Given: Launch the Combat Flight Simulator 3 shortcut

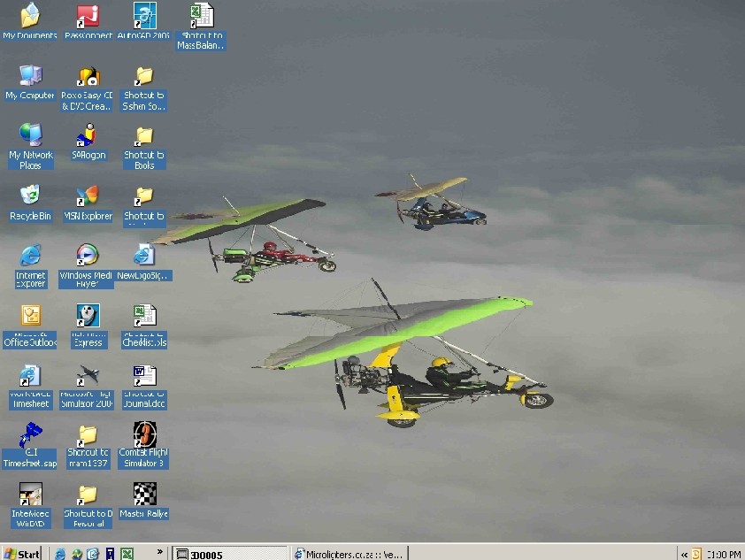Looking at the screenshot, I should click(143, 445).
